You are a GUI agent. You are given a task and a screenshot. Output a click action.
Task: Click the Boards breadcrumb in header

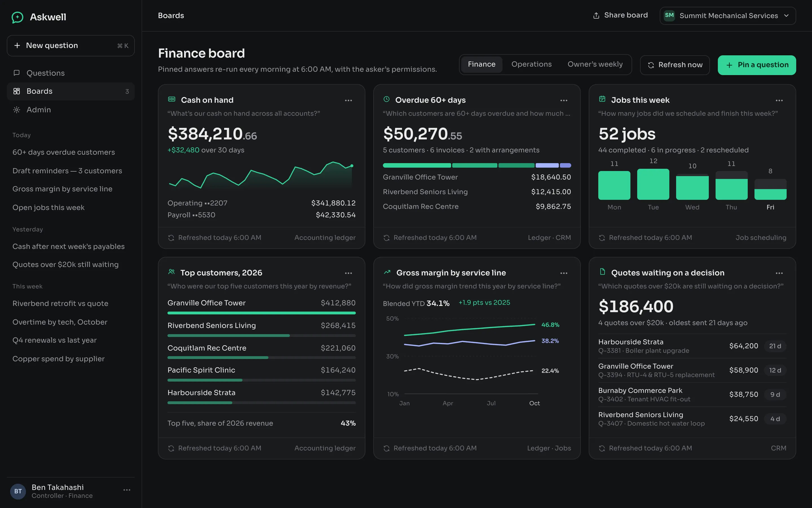[x=171, y=16]
